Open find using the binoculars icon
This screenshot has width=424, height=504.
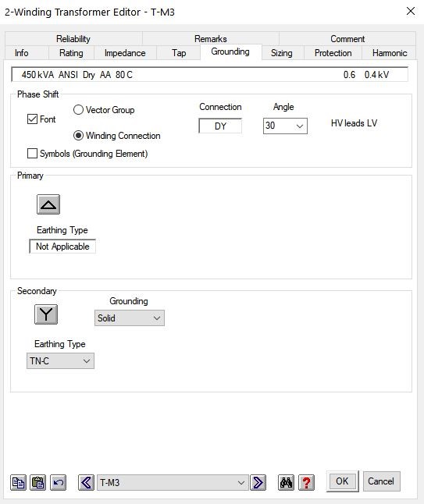click(286, 482)
